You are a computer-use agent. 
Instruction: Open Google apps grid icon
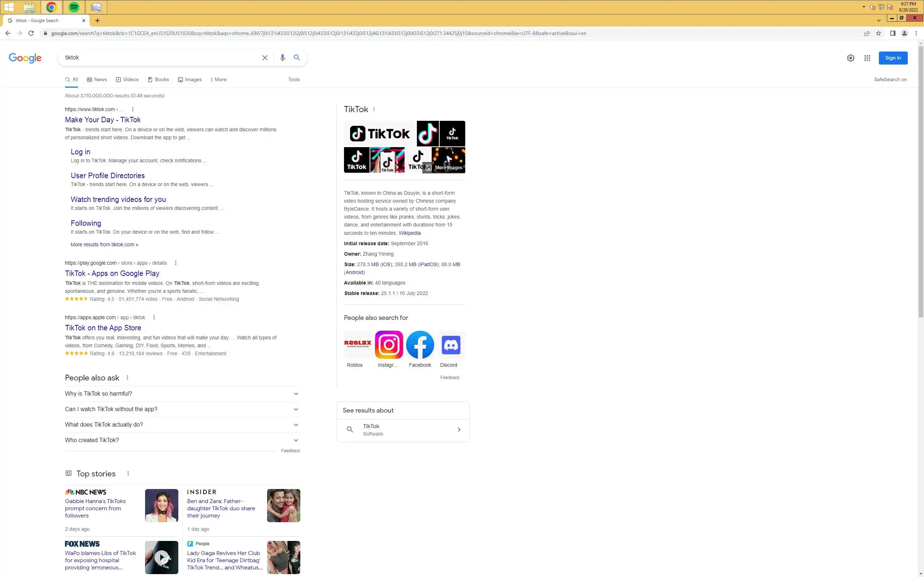click(x=867, y=58)
